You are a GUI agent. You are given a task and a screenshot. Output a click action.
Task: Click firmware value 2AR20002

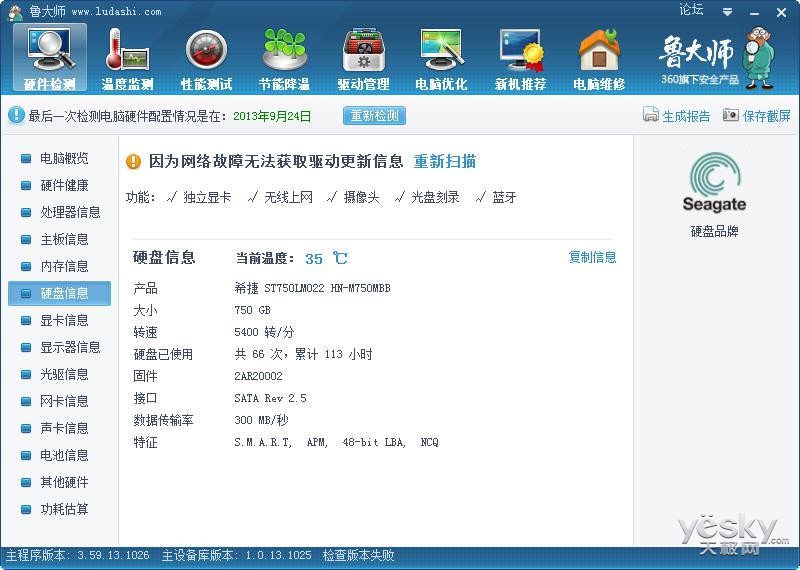point(258,376)
